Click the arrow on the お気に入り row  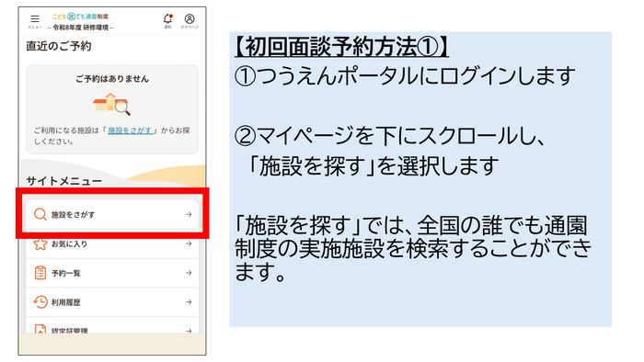[189, 243]
